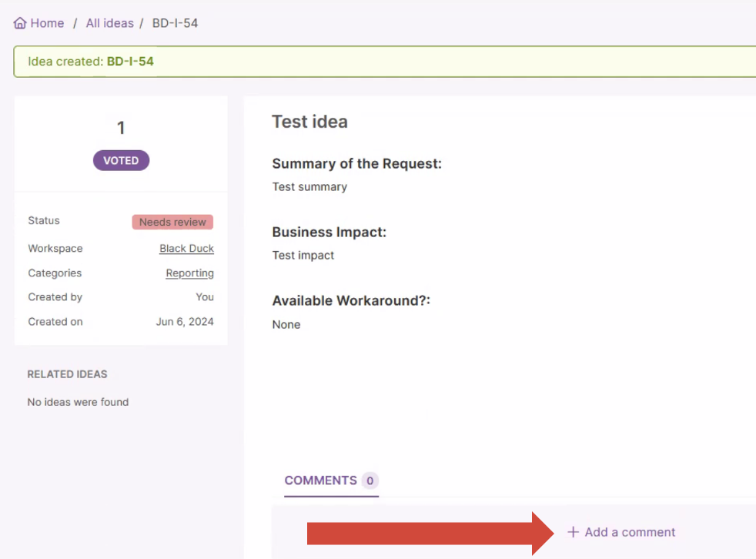Click the Business Impact heading
This screenshot has width=756, height=559.
[329, 232]
